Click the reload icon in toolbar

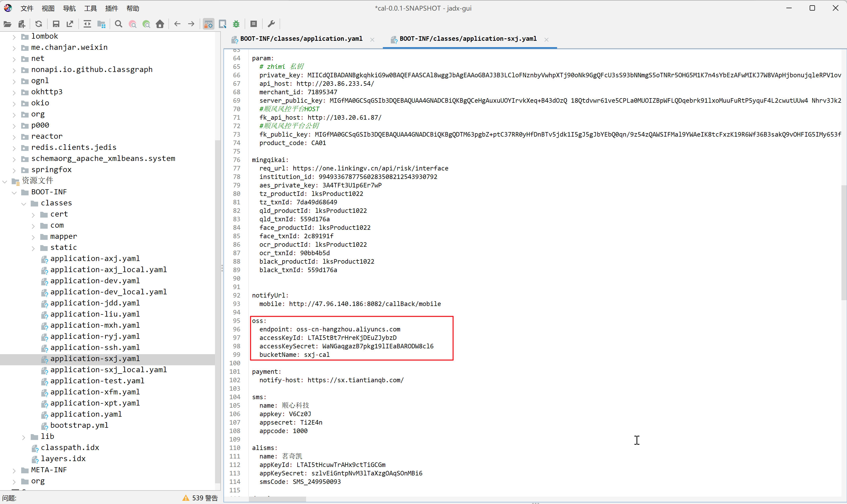(x=39, y=24)
